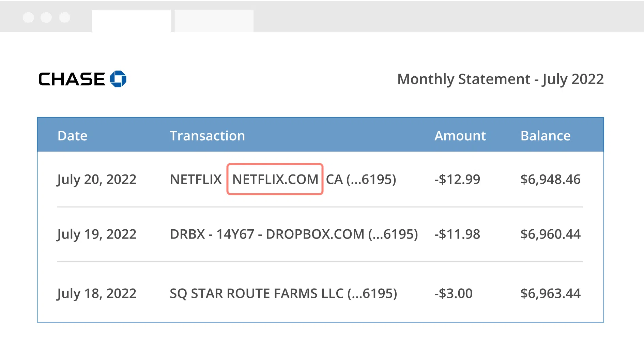644x353 pixels.
Task: Click the middle gray window control dot
Action: coord(46,17)
